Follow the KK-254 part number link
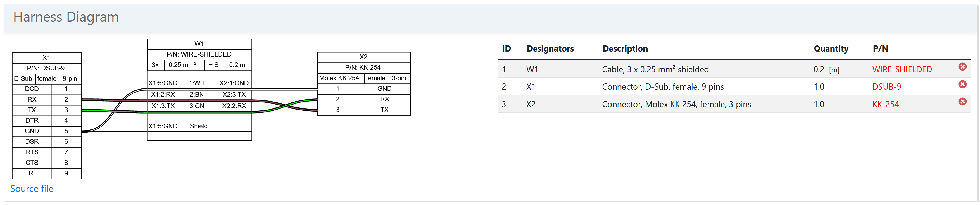 point(885,105)
